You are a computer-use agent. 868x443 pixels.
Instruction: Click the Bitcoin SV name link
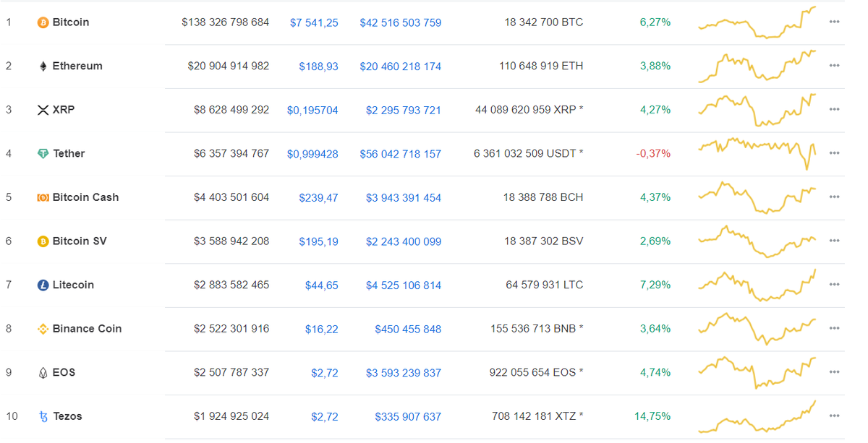pos(80,241)
